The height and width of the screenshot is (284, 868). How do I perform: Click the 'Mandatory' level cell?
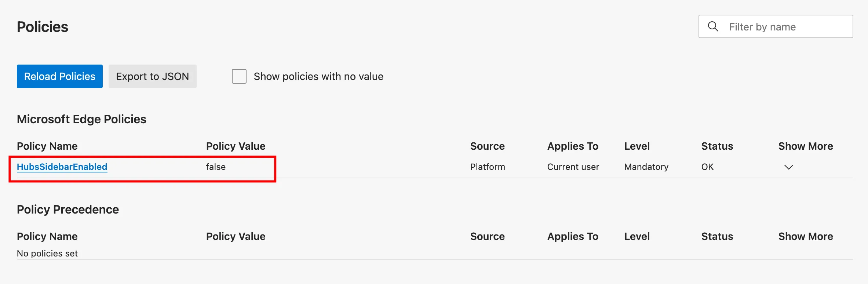646,167
